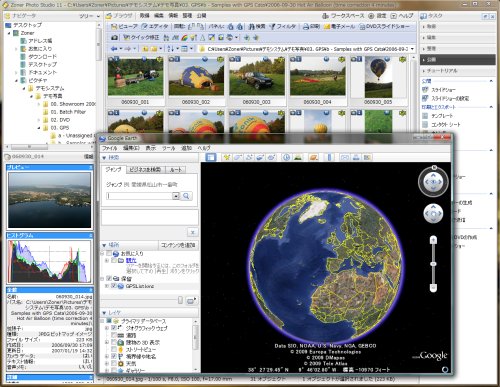Viewport: 500px width, 387px height.
Task: Select the add path tool in Google Earth
Action: click(x=249, y=157)
